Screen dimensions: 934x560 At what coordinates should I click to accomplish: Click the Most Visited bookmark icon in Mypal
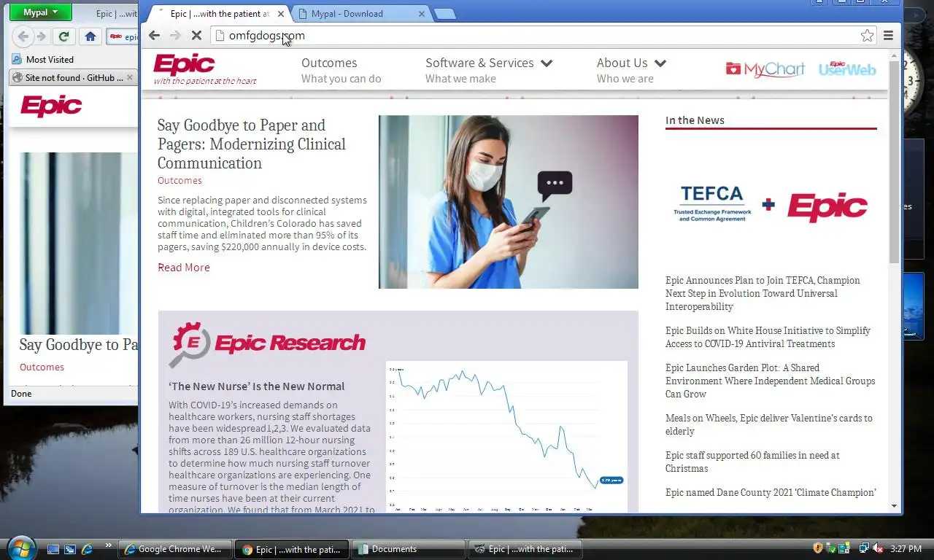coord(17,59)
